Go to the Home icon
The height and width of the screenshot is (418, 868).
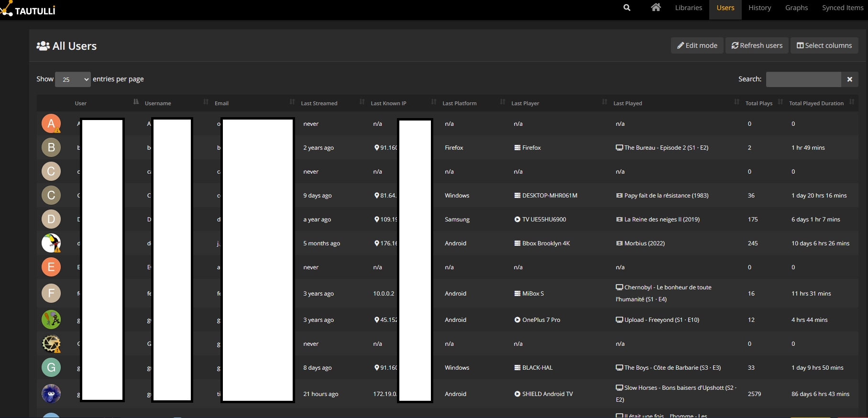point(656,8)
